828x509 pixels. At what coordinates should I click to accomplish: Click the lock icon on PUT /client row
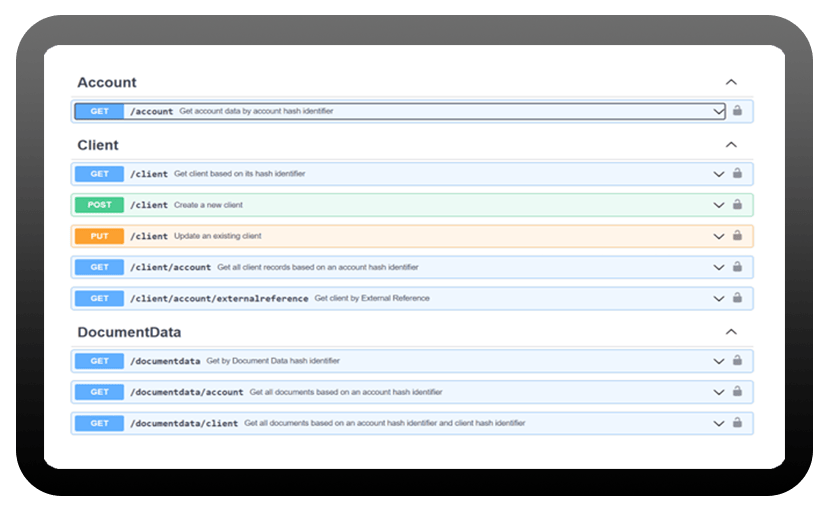tap(737, 236)
